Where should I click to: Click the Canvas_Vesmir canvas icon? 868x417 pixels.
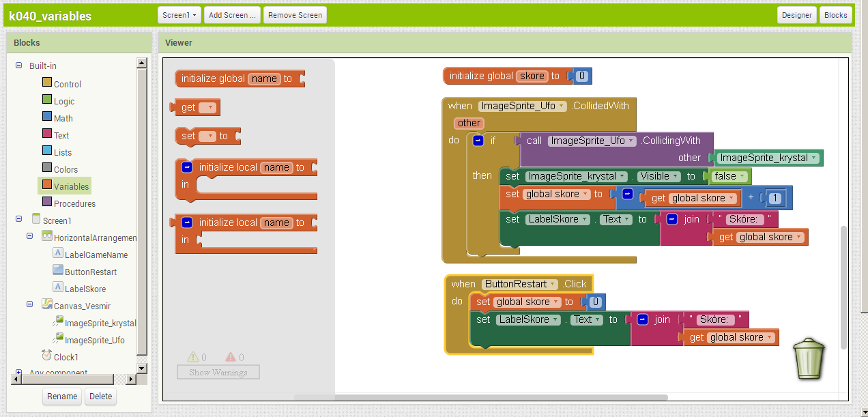click(x=47, y=304)
